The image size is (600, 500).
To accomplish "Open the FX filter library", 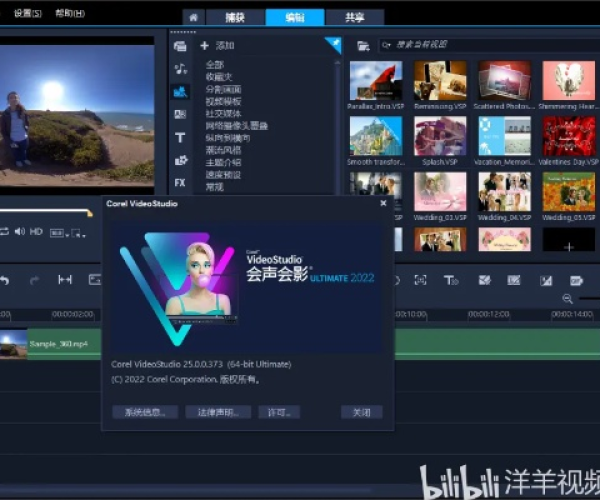I will coord(180,183).
